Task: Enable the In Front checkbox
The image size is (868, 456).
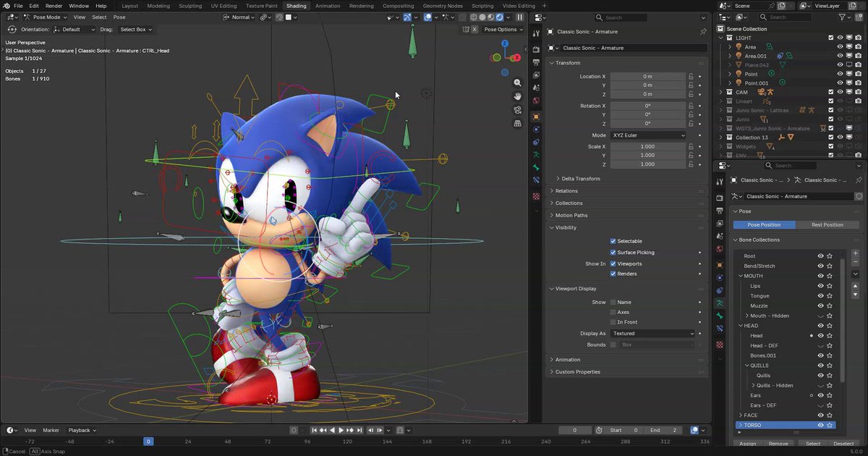Action: tap(613, 322)
